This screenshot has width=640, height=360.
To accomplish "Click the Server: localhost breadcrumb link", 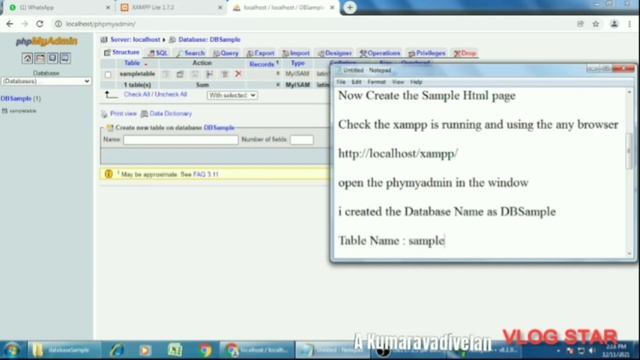I will coord(135,40).
